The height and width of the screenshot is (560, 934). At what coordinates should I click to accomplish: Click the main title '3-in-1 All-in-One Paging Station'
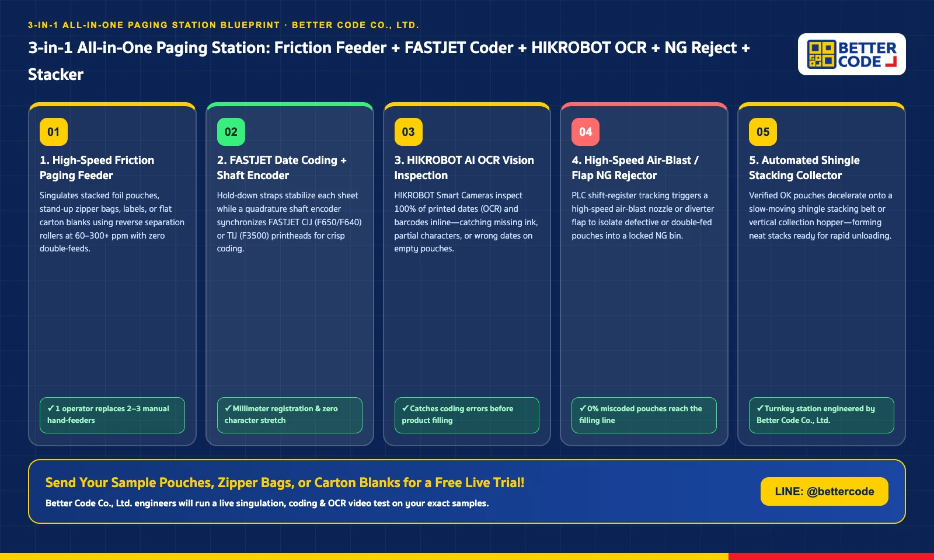pos(389,61)
